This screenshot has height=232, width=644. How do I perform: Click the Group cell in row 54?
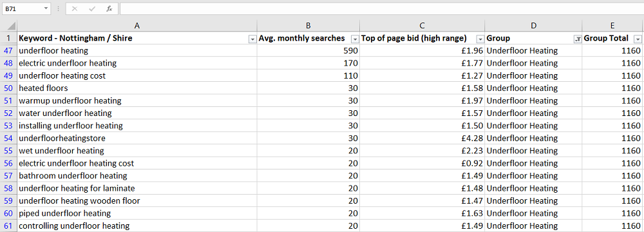tap(533, 139)
